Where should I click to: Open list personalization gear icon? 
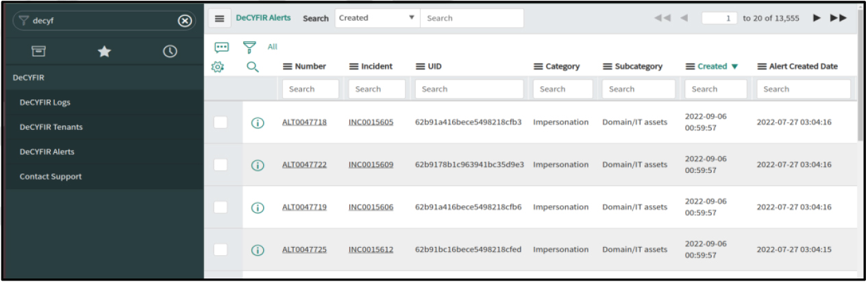pyautogui.click(x=218, y=67)
